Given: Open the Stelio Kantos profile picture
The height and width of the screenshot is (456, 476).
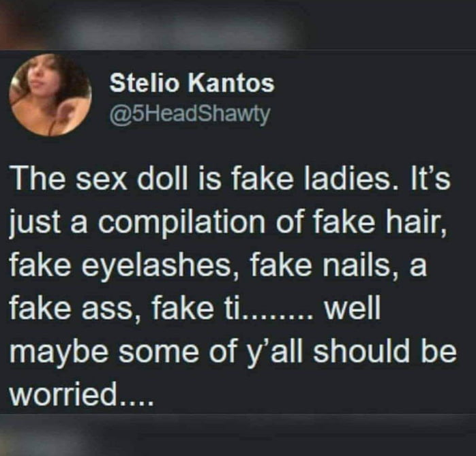Looking at the screenshot, I should coord(50,95).
